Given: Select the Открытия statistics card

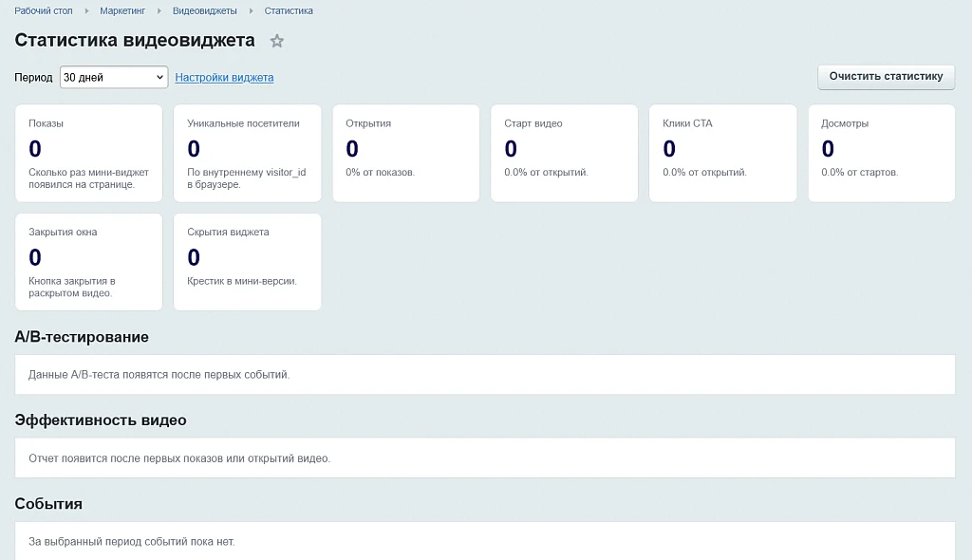Looking at the screenshot, I should [x=406, y=153].
